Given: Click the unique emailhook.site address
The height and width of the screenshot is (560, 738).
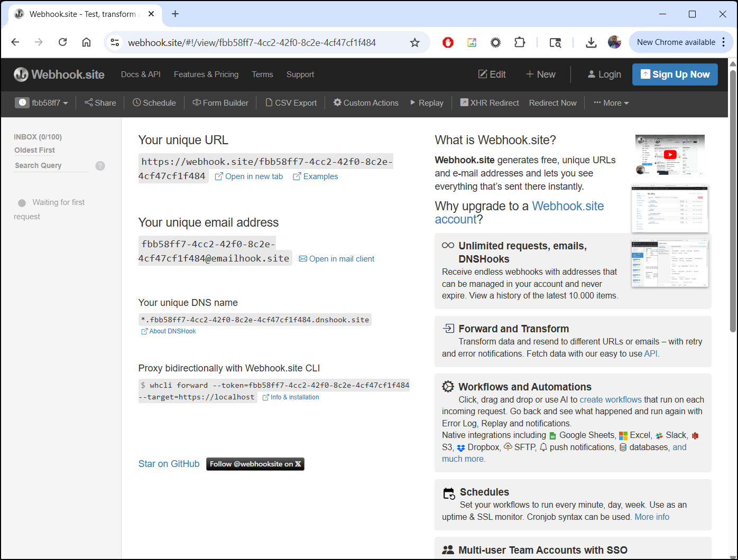Looking at the screenshot, I should [x=215, y=251].
